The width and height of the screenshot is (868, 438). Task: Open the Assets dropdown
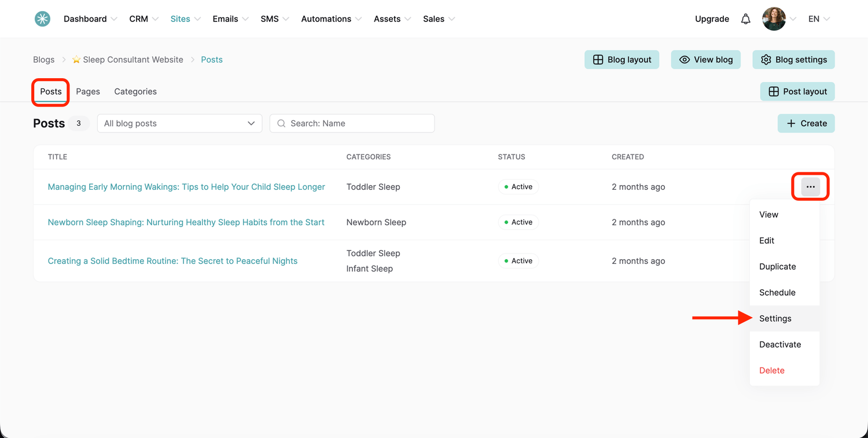click(392, 19)
